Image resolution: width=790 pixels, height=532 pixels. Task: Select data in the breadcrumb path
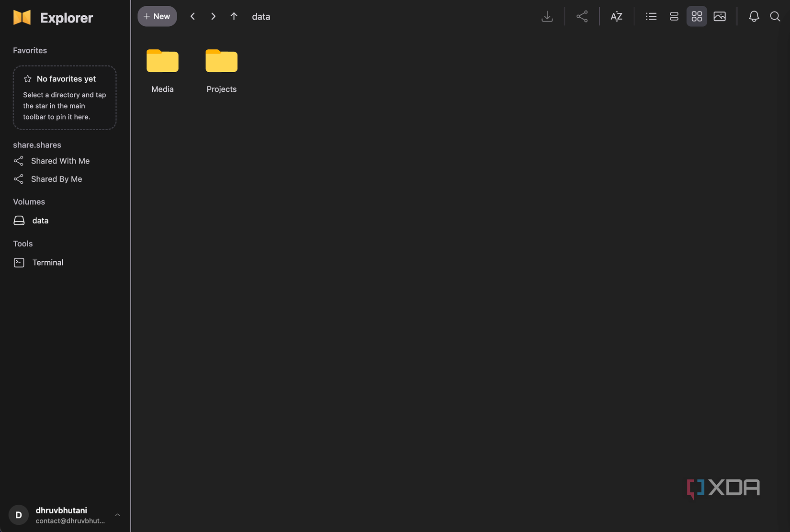pos(261,16)
